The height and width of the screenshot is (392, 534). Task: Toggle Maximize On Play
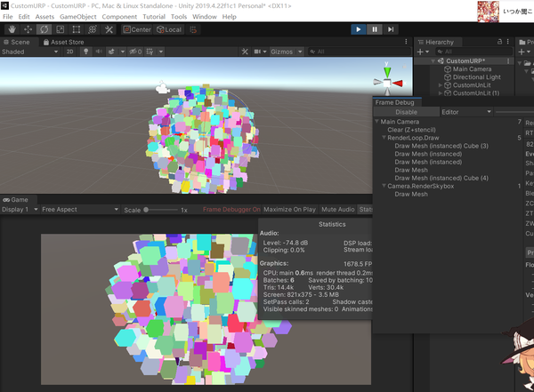[291, 210]
